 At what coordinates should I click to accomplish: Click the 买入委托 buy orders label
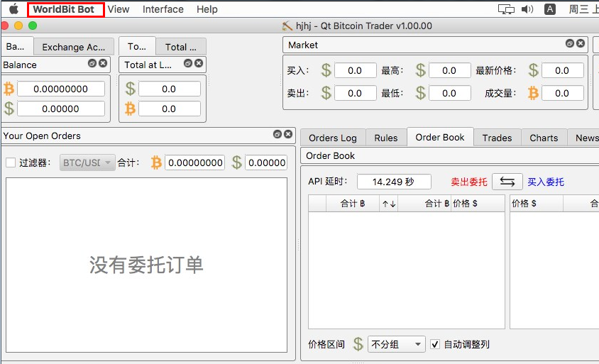[x=546, y=182]
